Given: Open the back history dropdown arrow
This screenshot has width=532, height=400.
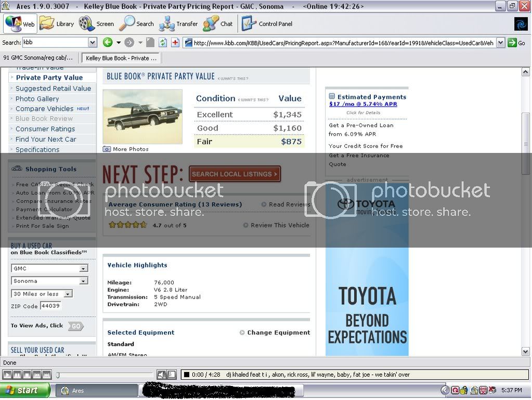Looking at the screenshot, I should coord(119,43).
